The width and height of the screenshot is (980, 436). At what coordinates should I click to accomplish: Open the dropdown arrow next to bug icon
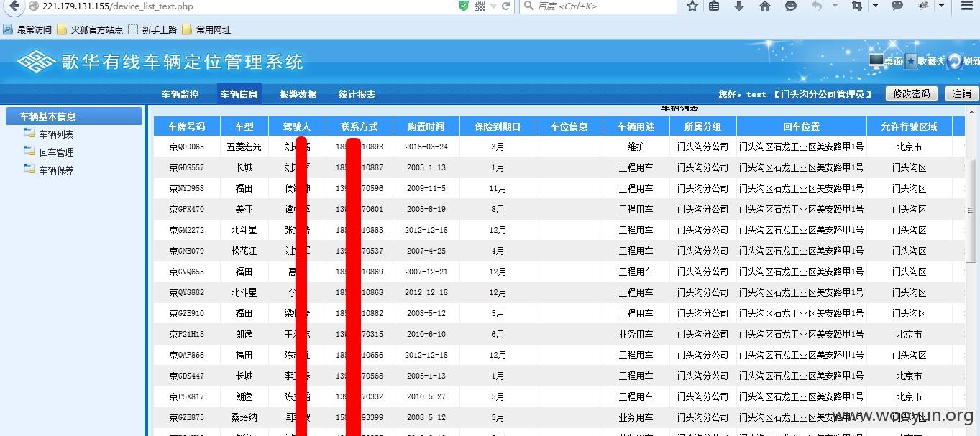tap(942, 6)
